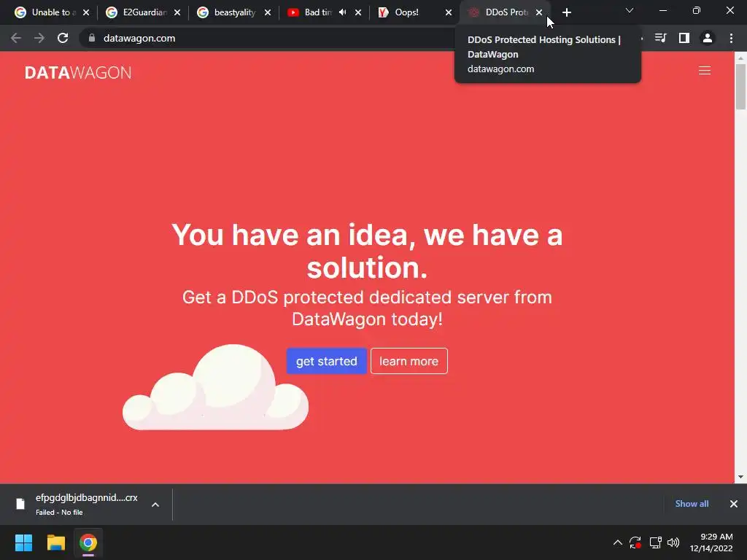Close the 'Unable to a' tab
747x560 pixels.
tap(86, 13)
